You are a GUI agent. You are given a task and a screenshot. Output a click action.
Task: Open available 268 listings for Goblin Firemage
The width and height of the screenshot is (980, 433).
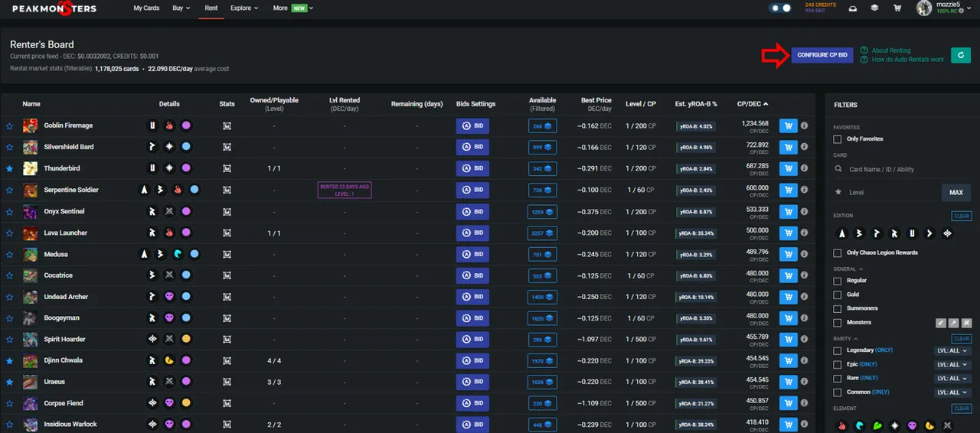(542, 126)
